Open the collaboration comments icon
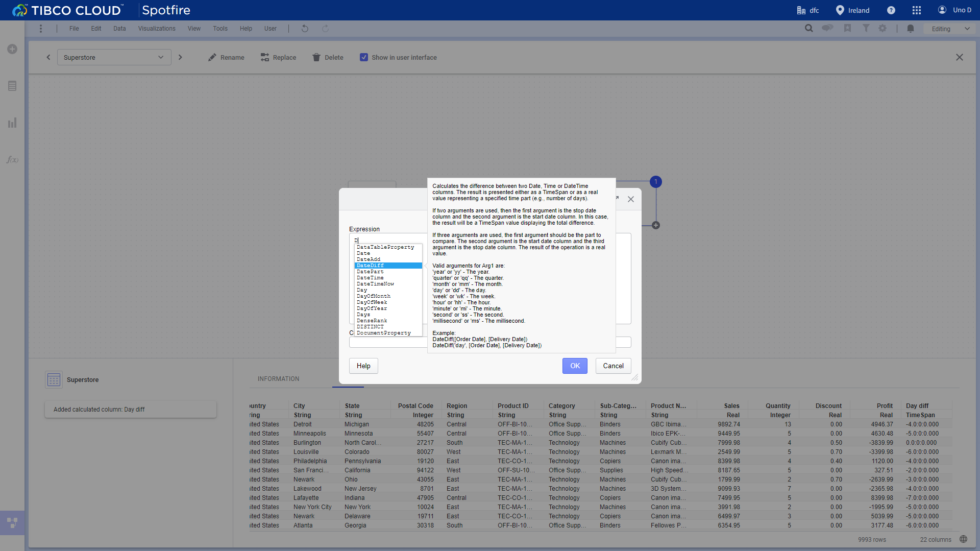 827,28
